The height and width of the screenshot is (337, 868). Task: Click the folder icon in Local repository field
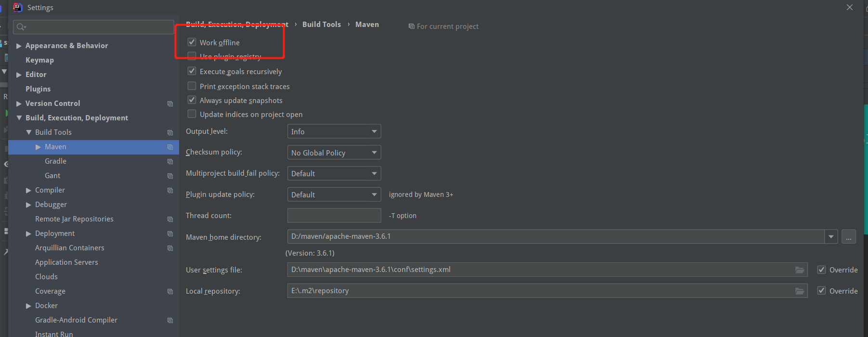pos(800,291)
